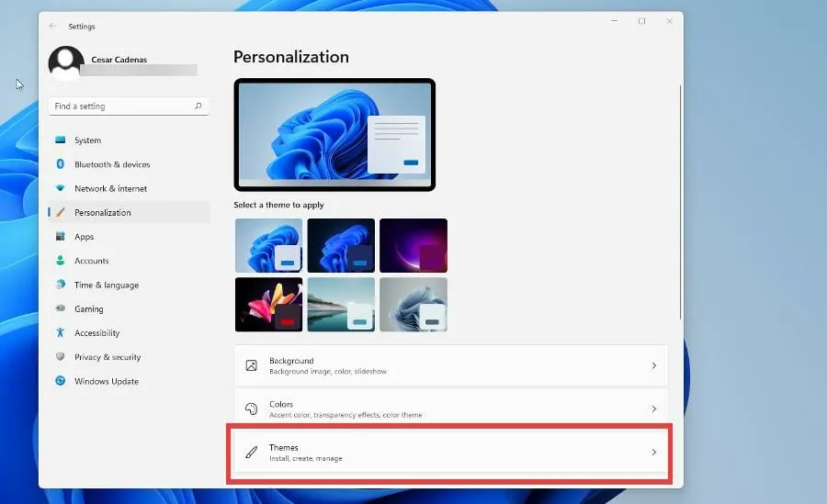Select Time & language in sidebar
The image size is (827, 504).
pyautogui.click(x=106, y=285)
